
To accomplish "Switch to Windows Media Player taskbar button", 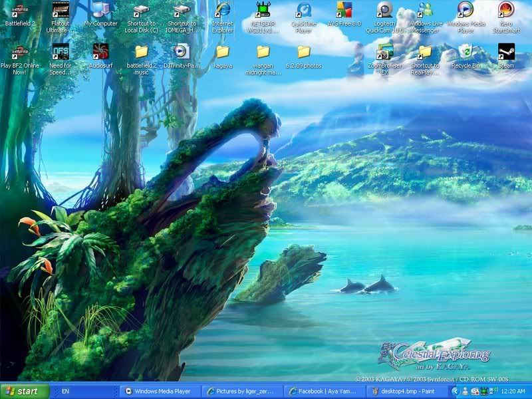I will click(161, 391).
